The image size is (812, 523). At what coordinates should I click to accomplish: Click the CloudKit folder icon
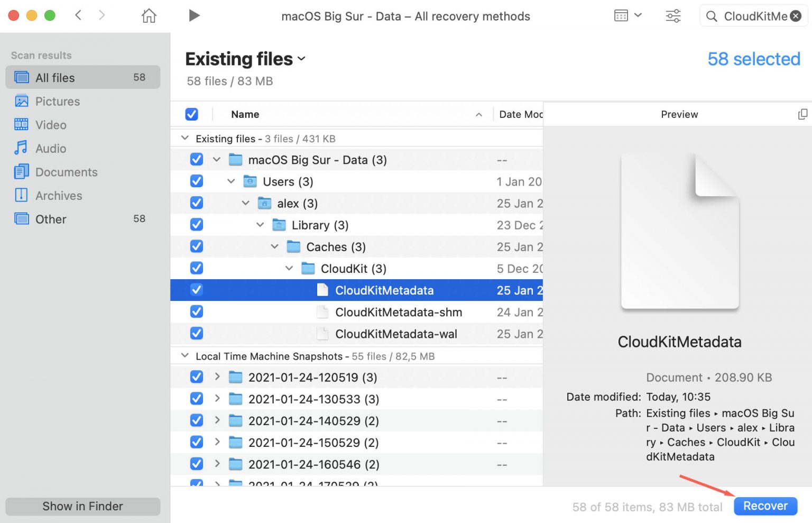308,268
